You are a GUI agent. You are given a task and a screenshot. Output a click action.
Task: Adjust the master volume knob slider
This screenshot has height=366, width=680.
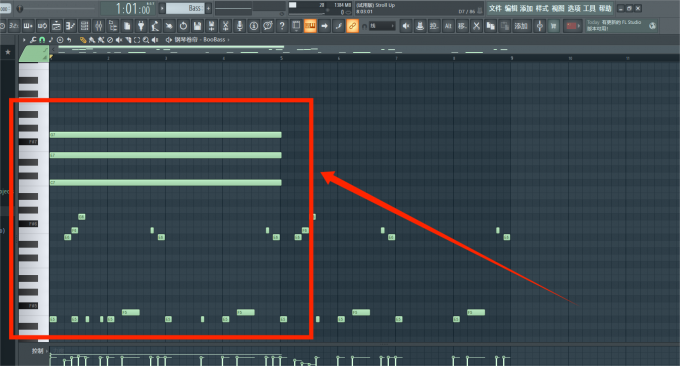[20, 8]
